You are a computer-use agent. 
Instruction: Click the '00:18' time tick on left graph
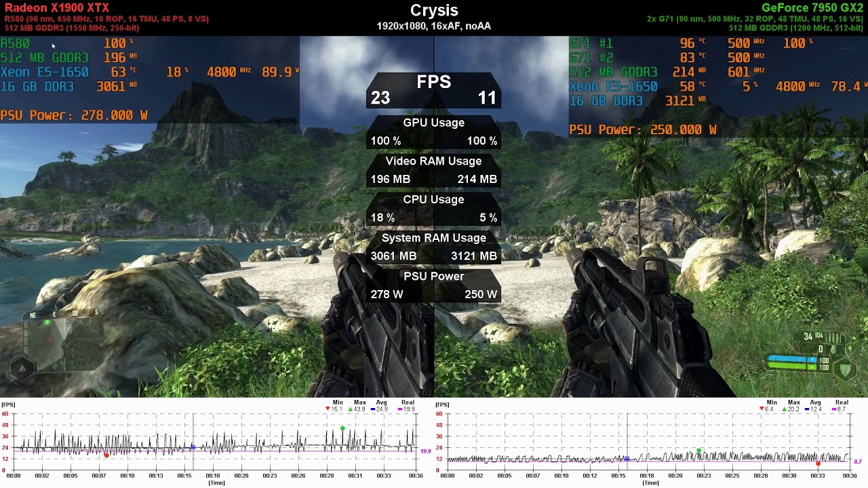point(213,476)
